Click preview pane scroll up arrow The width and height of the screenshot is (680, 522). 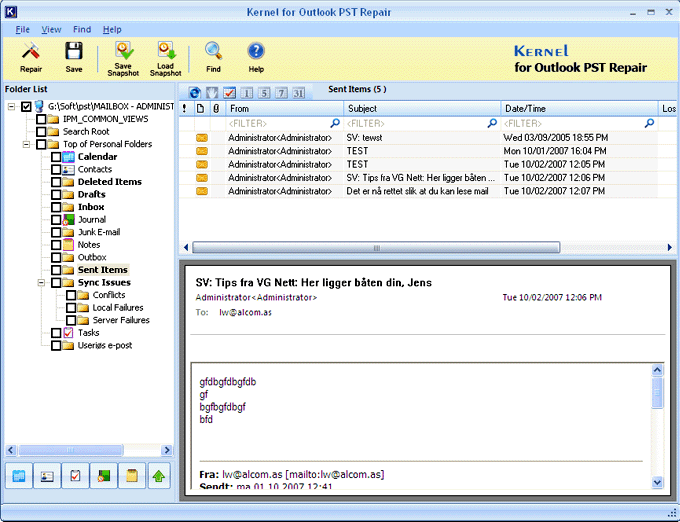coord(657,370)
